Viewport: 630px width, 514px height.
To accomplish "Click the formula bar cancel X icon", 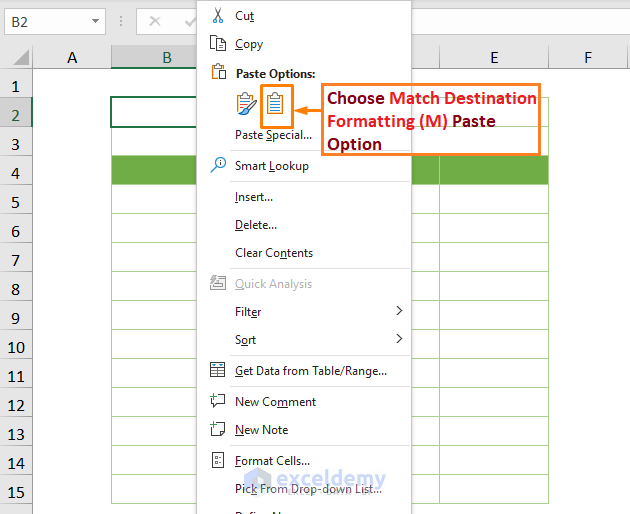I will click(x=155, y=21).
